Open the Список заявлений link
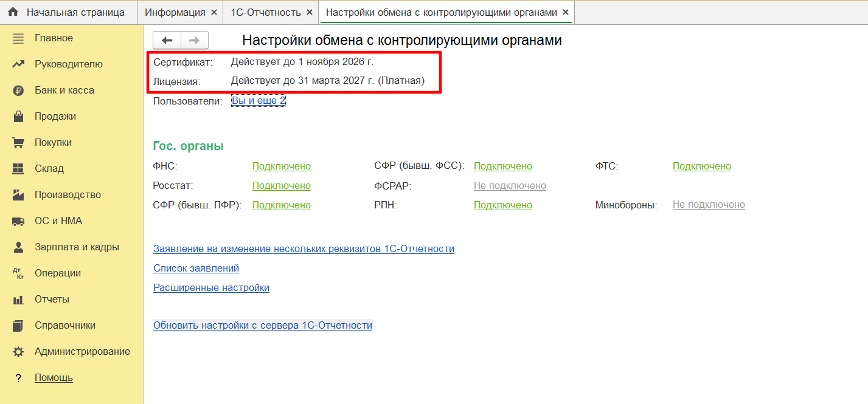The image size is (868, 404). tap(196, 269)
